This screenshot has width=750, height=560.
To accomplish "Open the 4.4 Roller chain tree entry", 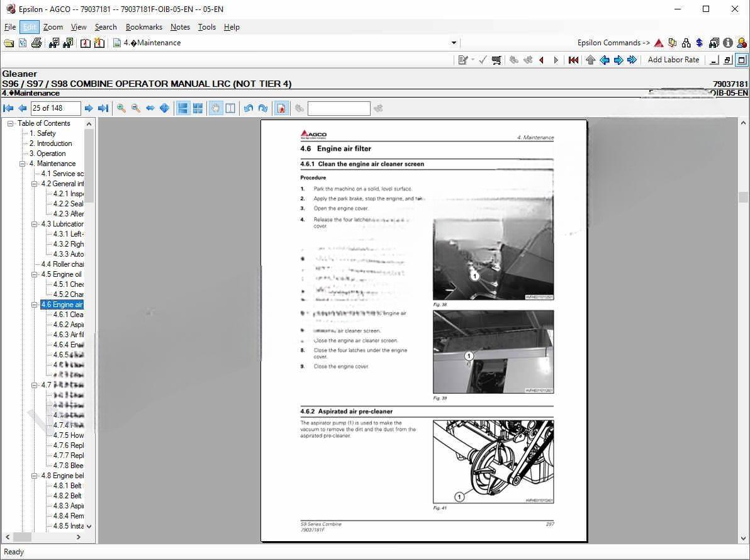I will pos(62,264).
